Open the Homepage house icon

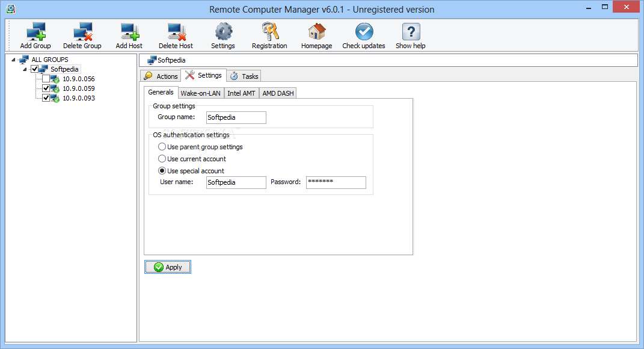coord(317,32)
